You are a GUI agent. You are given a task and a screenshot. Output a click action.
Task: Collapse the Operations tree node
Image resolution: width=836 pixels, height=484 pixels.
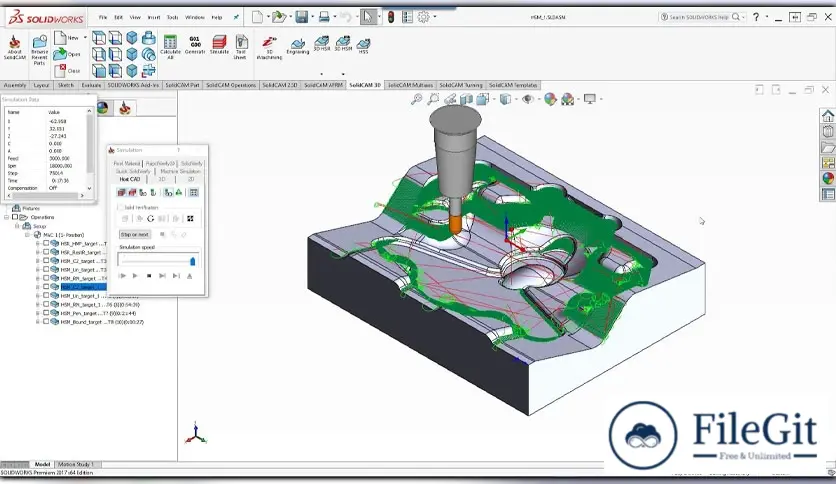pos(7,217)
